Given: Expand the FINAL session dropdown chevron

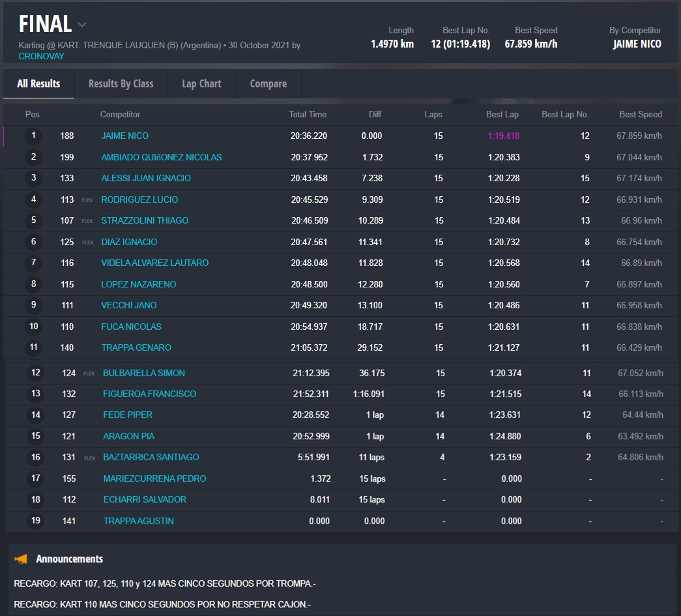Looking at the screenshot, I should coord(82,25).
